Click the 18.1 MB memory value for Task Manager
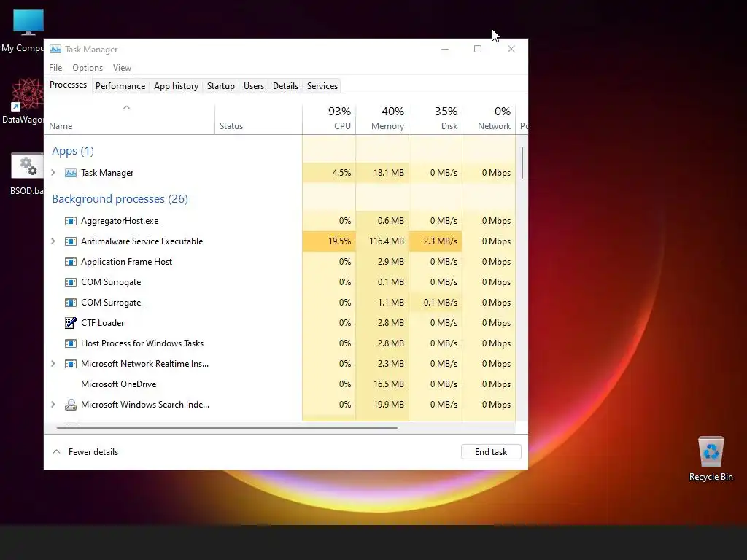This screenshot has width=747, height=560. click(388, 173)
